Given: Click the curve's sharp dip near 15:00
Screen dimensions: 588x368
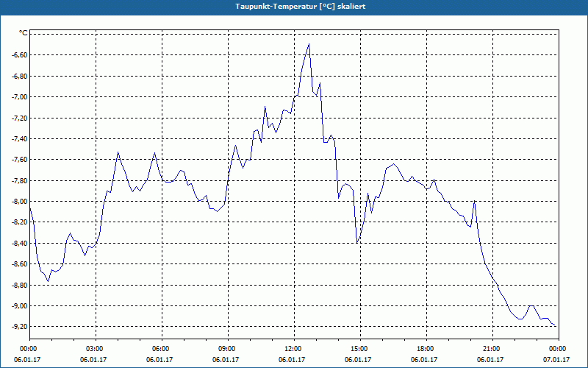Looking at the screenshot, I should tap(357, 243).
